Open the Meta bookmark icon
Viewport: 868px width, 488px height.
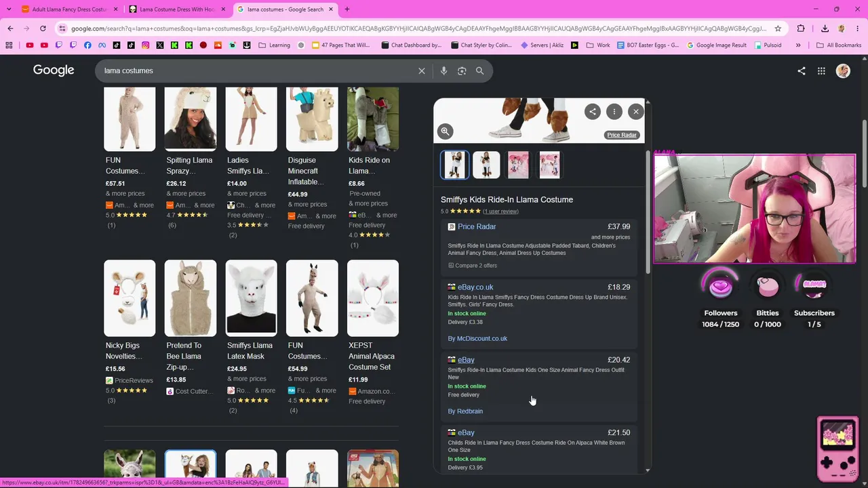[x=102, y=45]
